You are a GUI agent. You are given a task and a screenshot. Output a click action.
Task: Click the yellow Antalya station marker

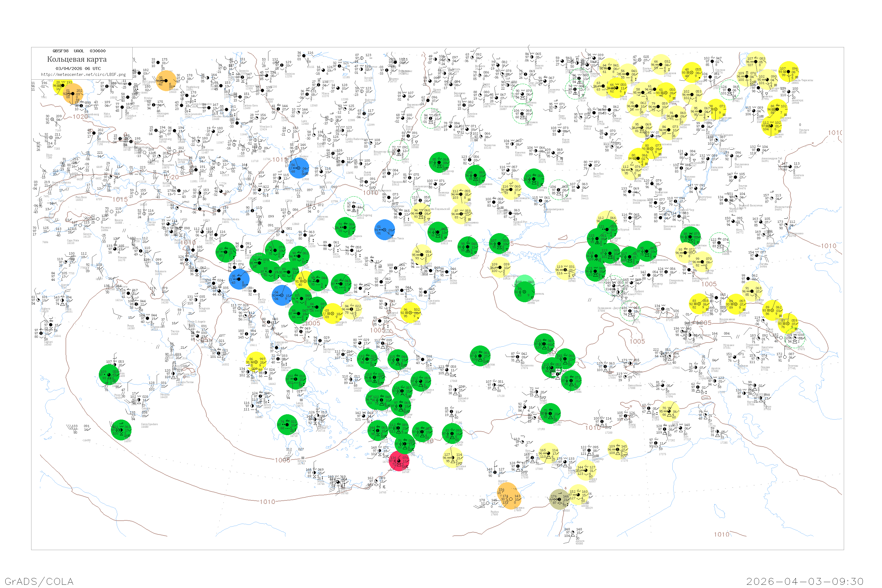coord(453,457)
